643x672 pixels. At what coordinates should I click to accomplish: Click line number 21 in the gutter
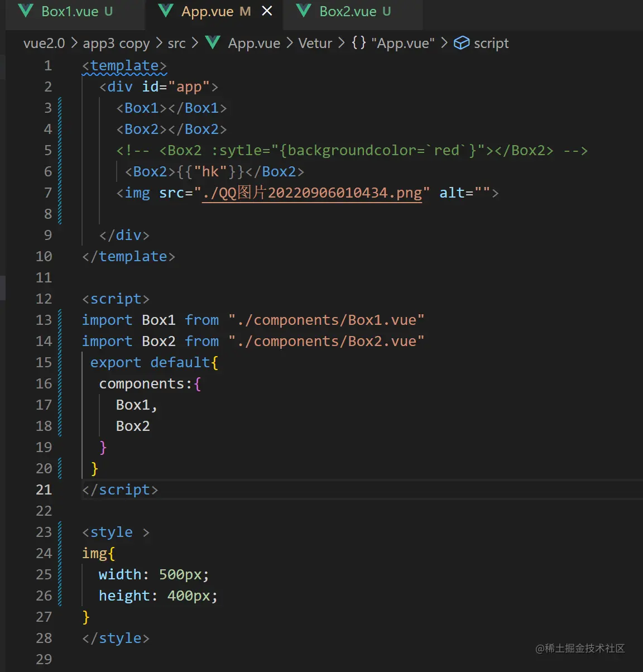(44, 490)
